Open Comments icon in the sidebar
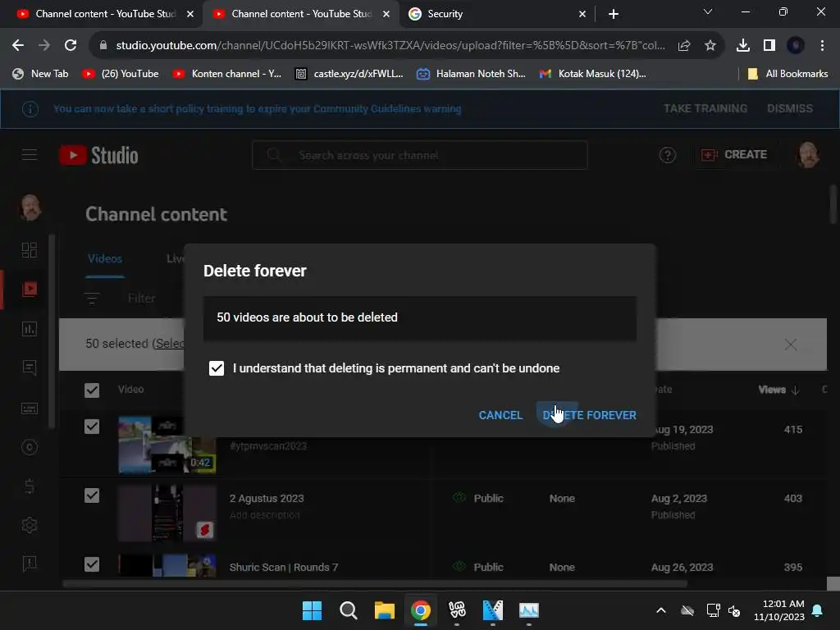Image resolution: width=840 pixels, height=630 pixels. pos(30,368)
